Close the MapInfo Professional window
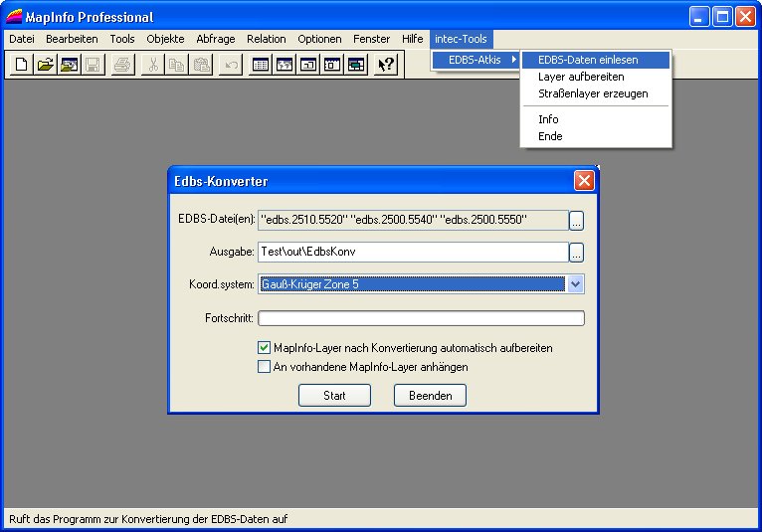The height and width of the screenshot is (532, 762). (745, 17)
